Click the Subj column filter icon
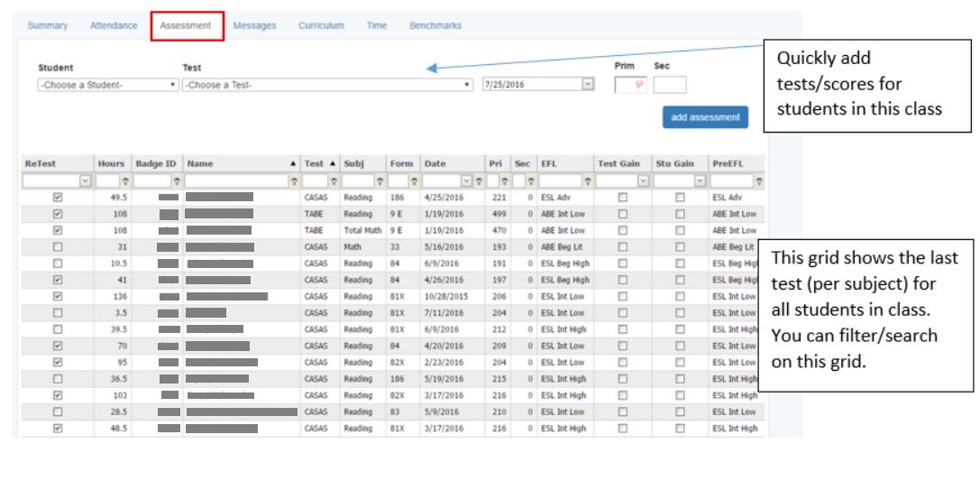 point(380,181)
